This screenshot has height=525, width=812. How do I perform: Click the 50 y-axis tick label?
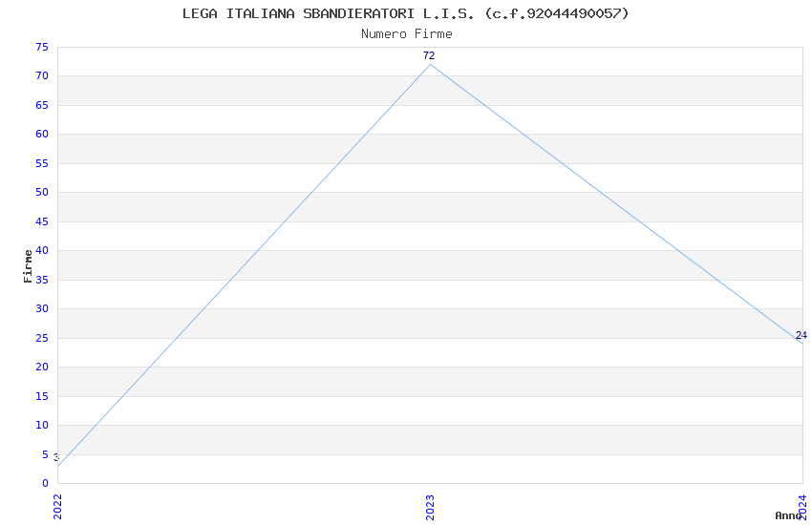tap(41, 193)
